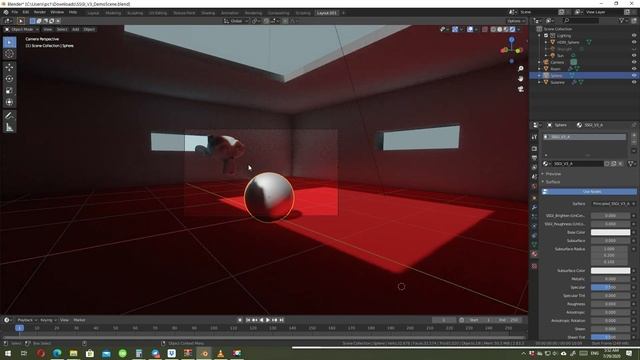
Task: Open the timeline Keying popover
Action: point(48,320)
